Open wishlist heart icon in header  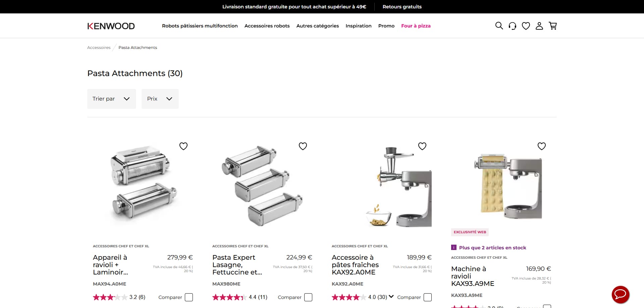pyautogui.click(x=526, y=26)
